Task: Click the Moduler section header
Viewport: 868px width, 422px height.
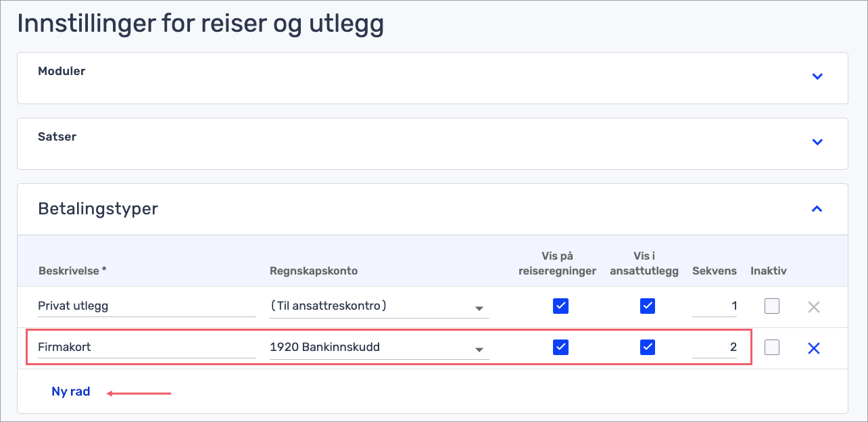Action: [x=62, y=71]
